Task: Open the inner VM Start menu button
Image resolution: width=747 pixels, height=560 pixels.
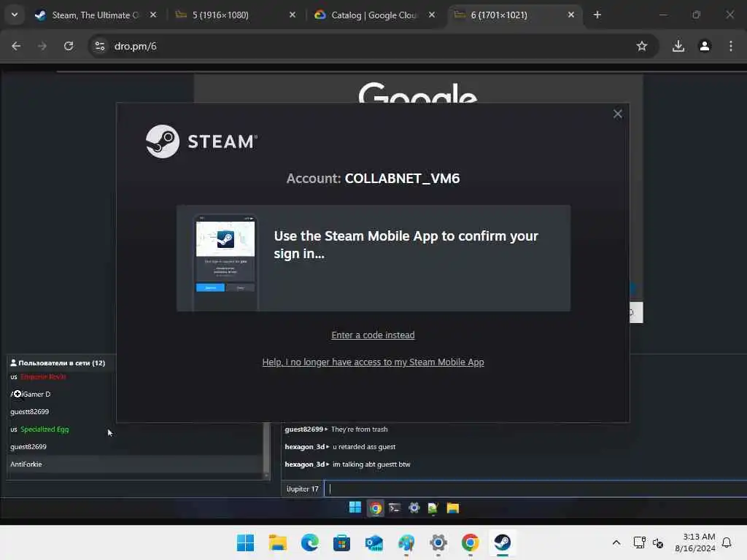Action: point(355,508)
